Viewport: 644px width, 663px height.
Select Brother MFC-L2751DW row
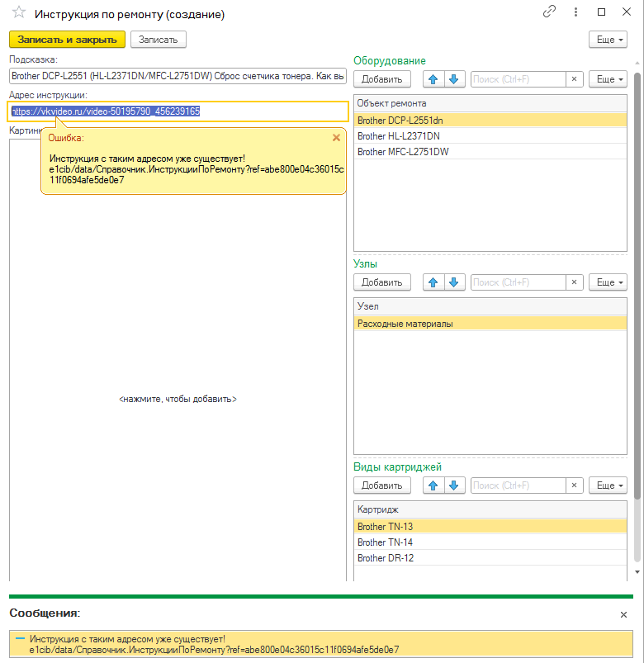click(x=490, y=152)
